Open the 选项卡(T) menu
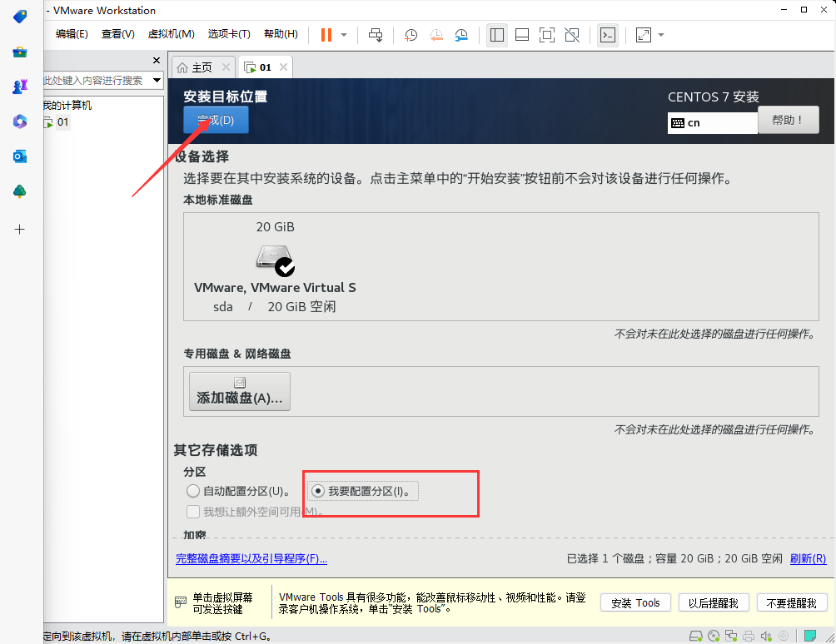 [229, 34]
